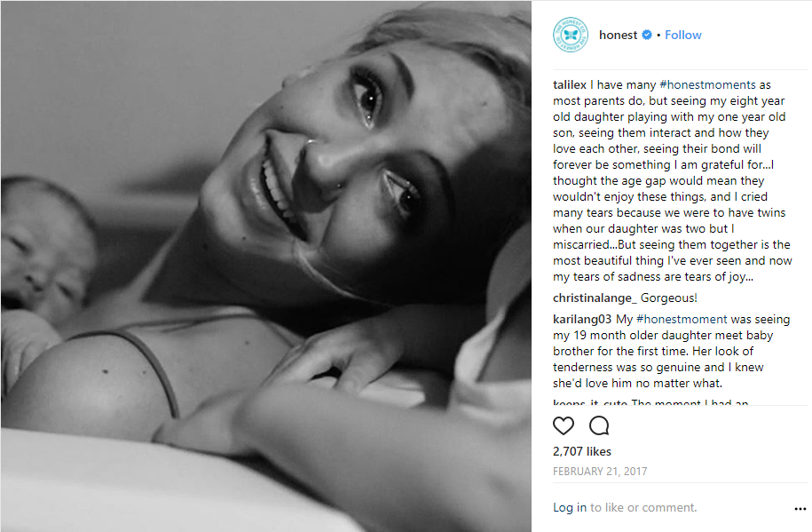Open the honest profile username

click(618, 35)
